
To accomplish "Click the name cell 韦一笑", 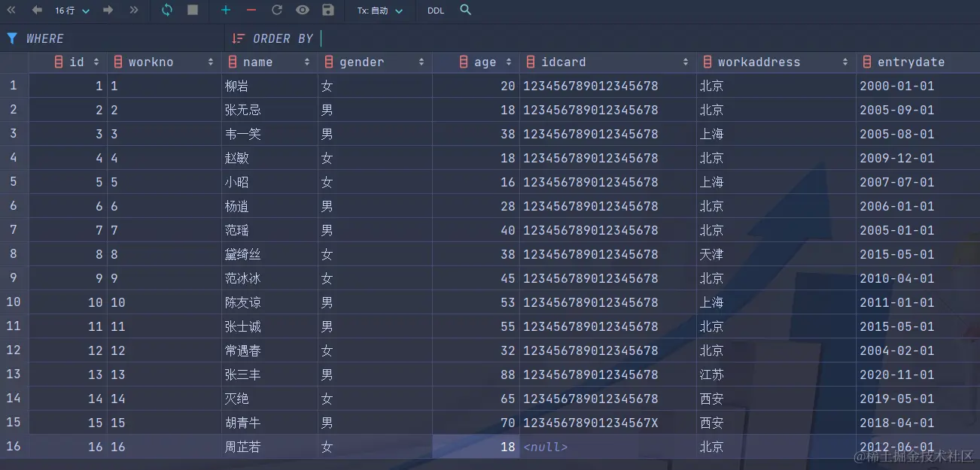I will (x=269, y=134).
